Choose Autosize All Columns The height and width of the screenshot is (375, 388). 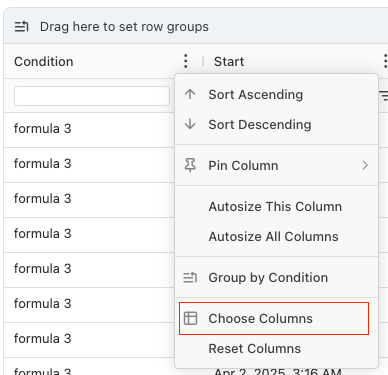point(277,236)
